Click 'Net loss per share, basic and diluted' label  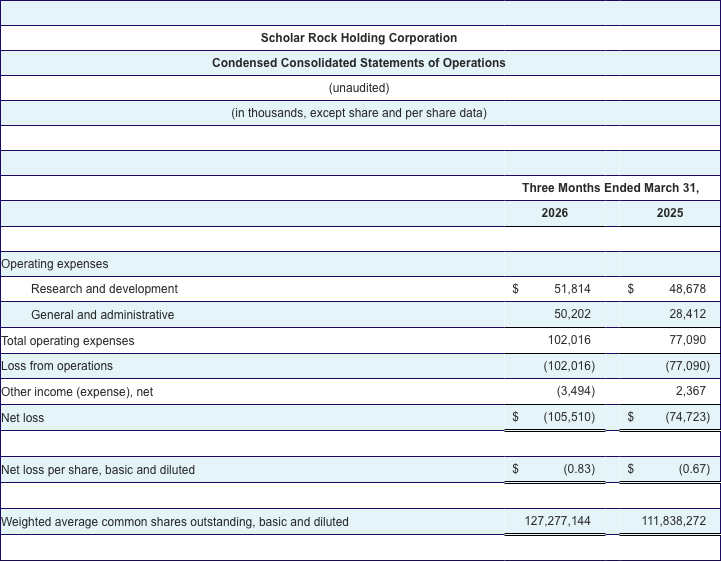pyautogui.click(x=98, y=470)
